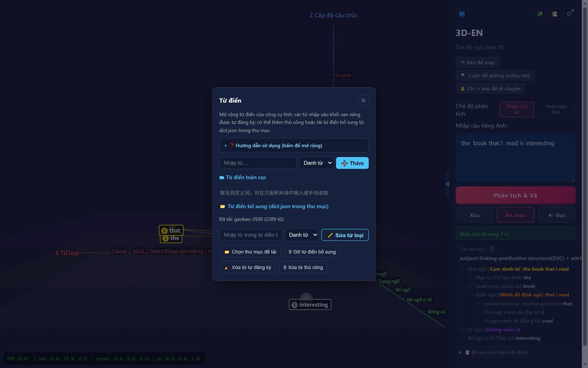Screen dimensions: 588x368
Task: Focus the Nhập từ… input field
Action: coord(258,163)
